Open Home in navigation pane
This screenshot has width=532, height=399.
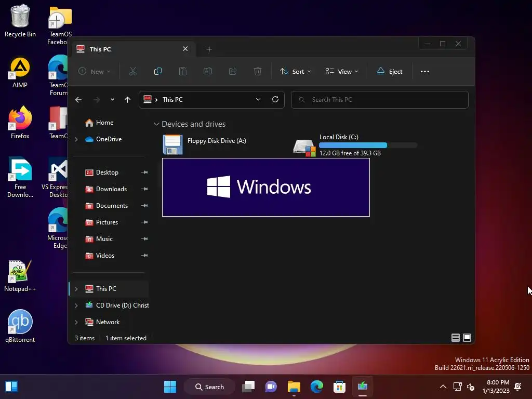tap(99, 123)
